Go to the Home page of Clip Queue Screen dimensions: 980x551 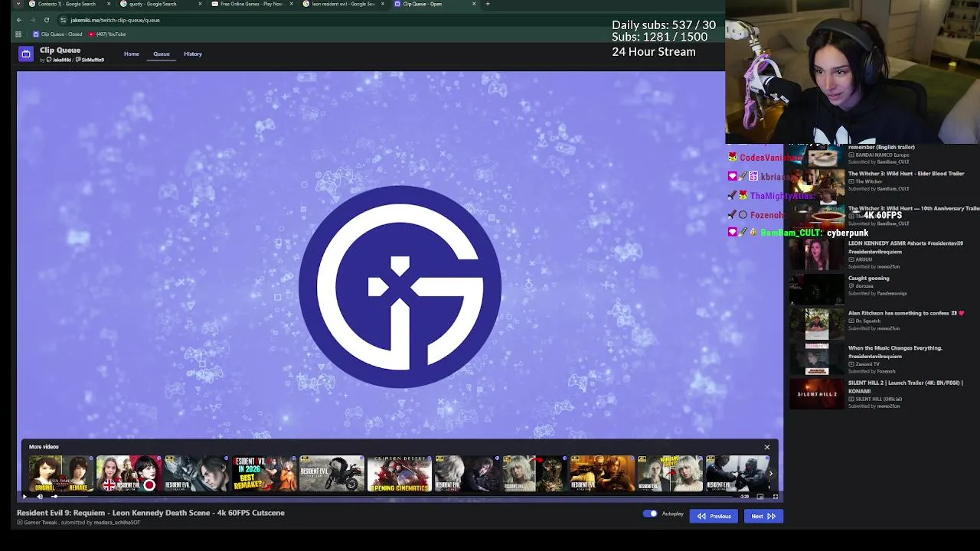point(132,54)
